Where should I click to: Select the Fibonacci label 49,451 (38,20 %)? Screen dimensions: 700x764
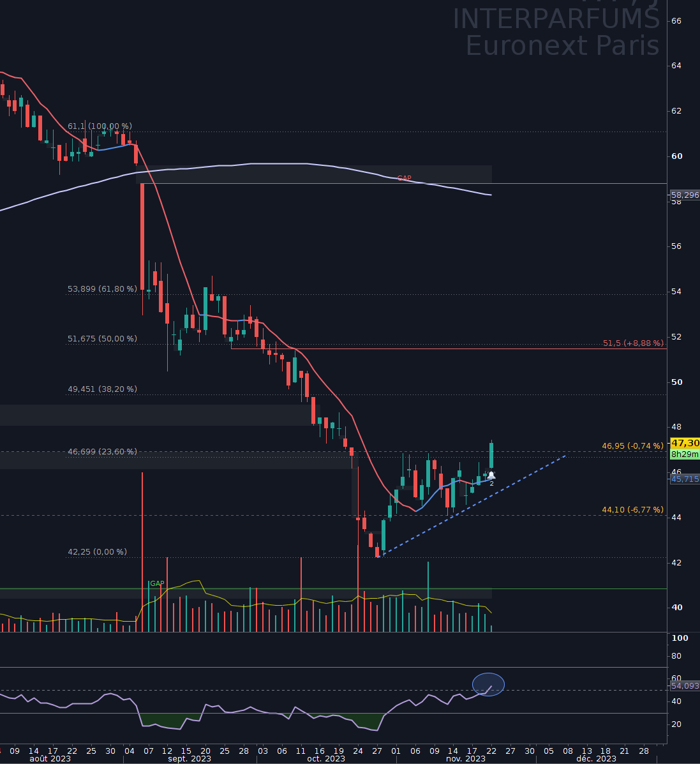click(102, 389)
